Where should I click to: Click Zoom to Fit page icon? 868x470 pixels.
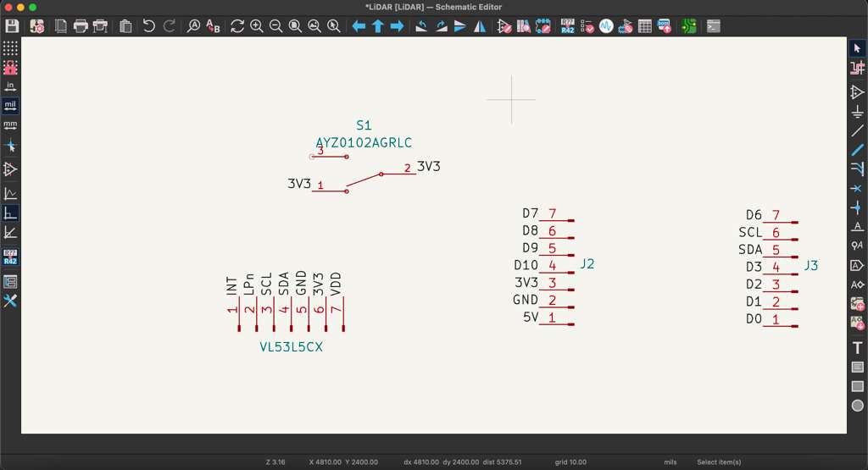(x=295, y=26)
